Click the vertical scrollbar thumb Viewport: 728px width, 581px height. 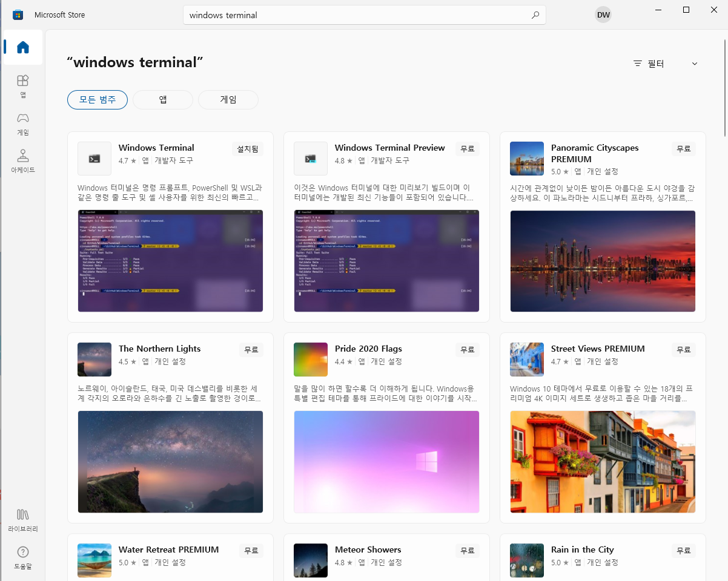[726, 88]
